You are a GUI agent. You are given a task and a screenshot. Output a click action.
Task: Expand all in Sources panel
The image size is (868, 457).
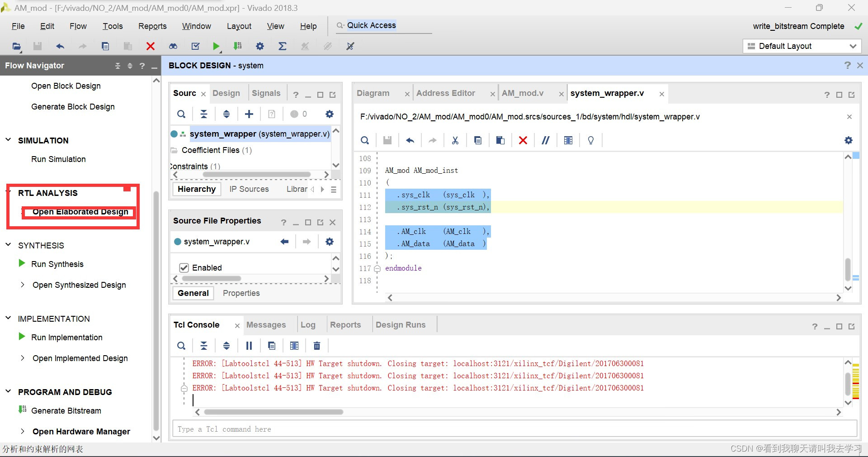(226, 114)
